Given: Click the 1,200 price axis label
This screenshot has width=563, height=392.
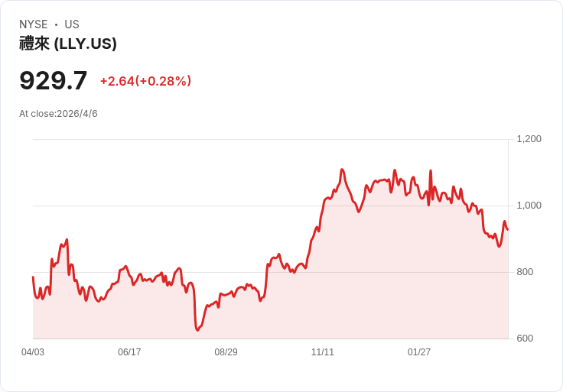Looking at the screenshot, I should tap(529, 139).
